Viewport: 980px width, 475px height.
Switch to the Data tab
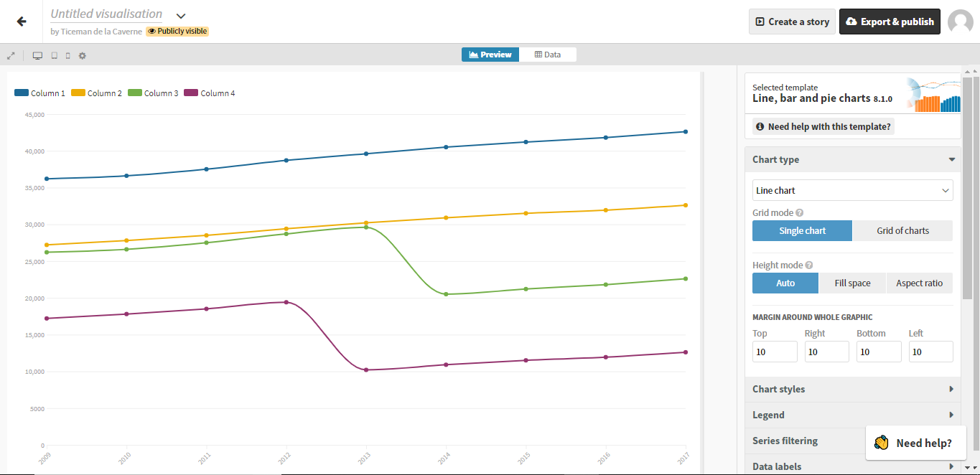pyautogui.click(x=548, y=55)
